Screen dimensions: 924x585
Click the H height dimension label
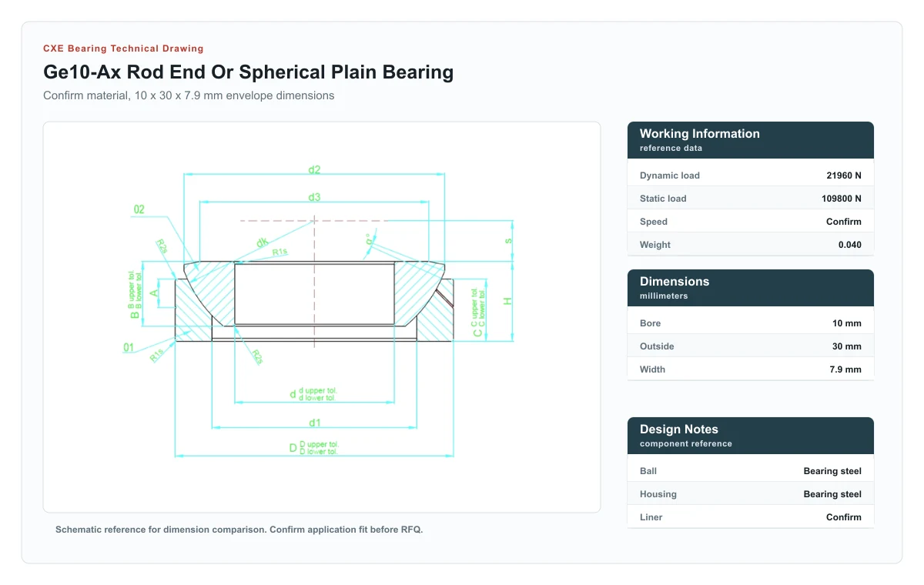tap(507, 301)
